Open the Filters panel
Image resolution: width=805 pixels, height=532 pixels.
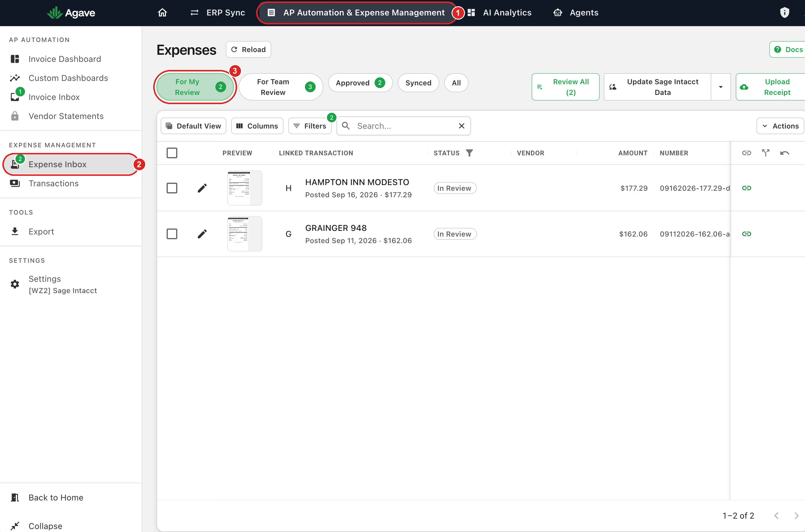tap(310, 126)
